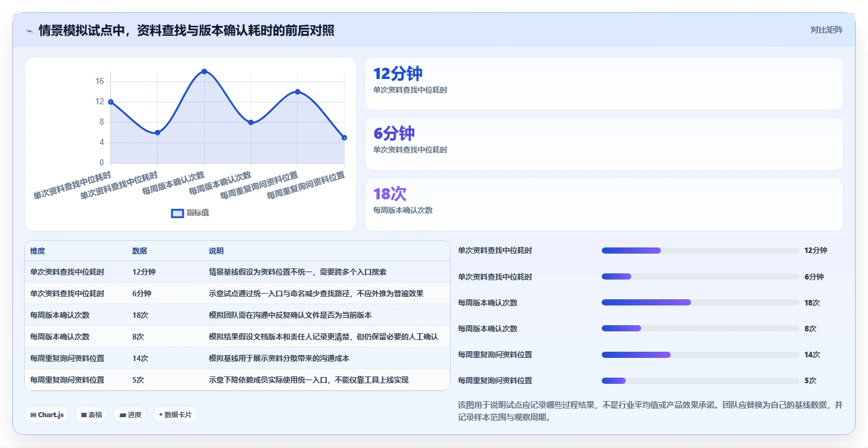Click the chart data point at value 6
Screen dimensions: 868x448
158,133
